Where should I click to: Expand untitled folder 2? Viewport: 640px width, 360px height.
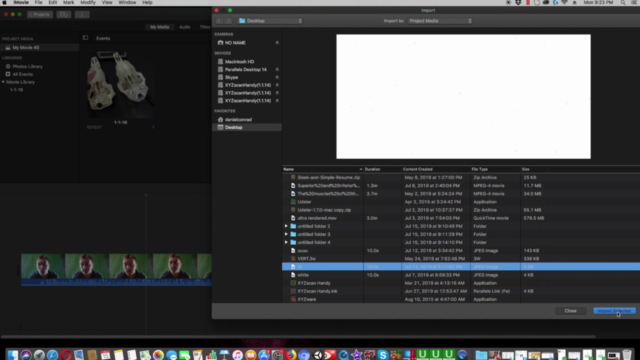tap(286, 226)
